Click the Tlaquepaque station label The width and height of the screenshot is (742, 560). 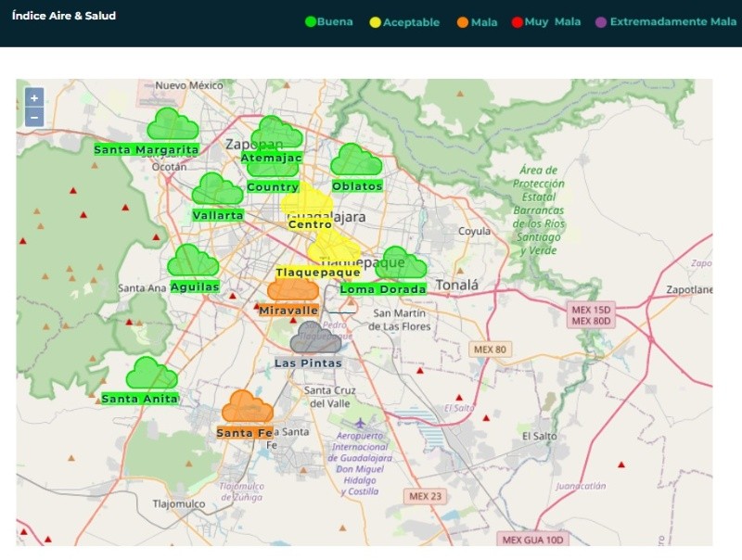[317, 273]
